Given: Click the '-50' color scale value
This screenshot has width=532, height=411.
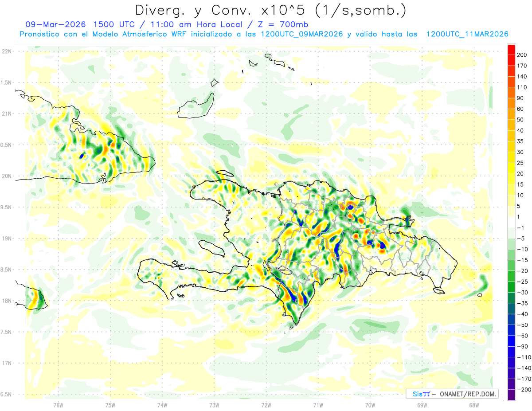Looking at the screenshot, I should [x=522, y=325].
